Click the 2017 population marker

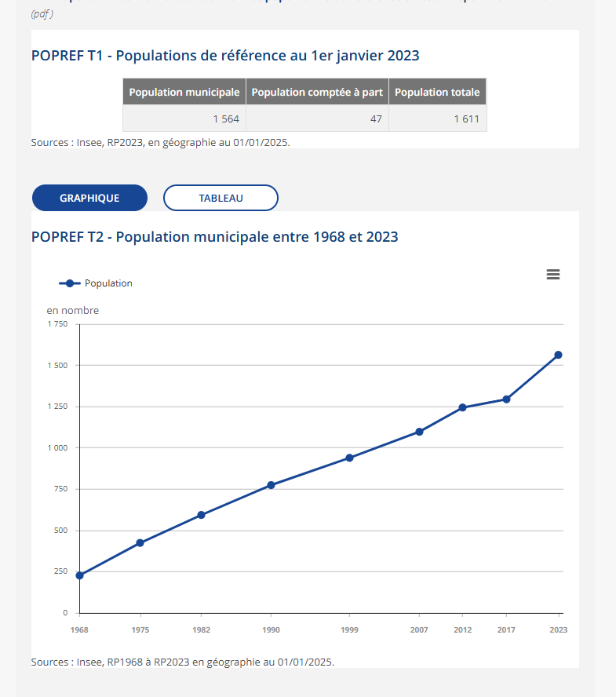pos(505,399)
